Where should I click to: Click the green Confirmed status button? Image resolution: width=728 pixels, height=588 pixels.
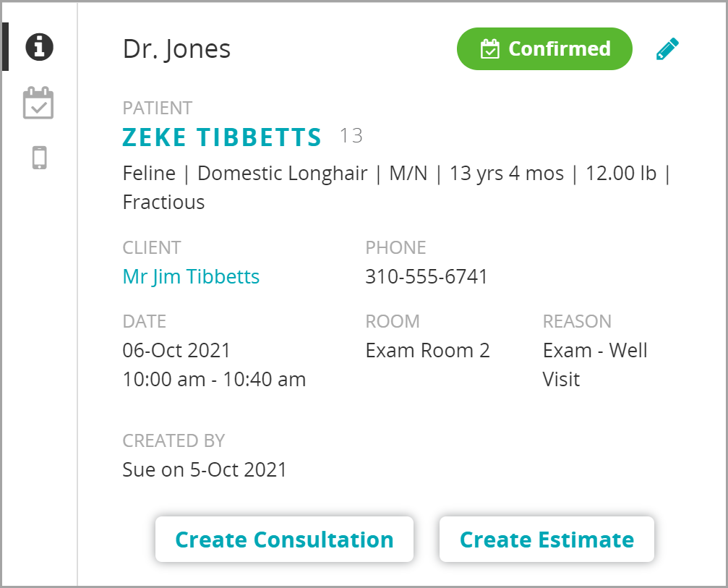tap(544, 49)
